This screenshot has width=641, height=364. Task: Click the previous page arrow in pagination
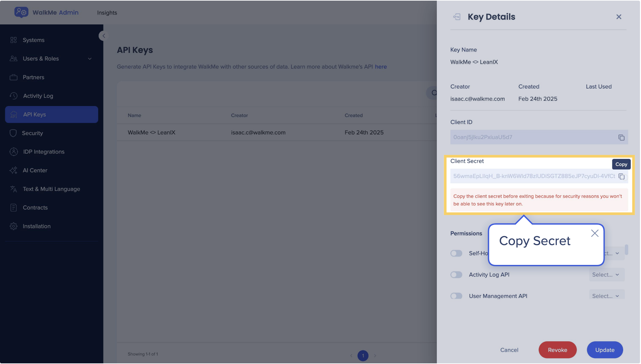pos(351,356)
